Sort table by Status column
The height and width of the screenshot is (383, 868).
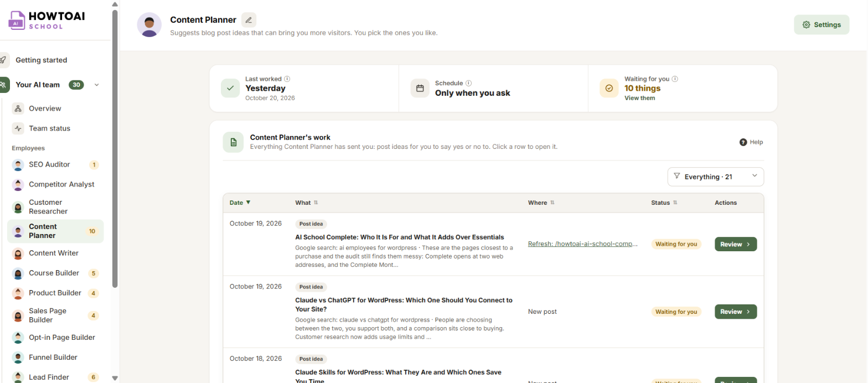click(x=664, y=203)
